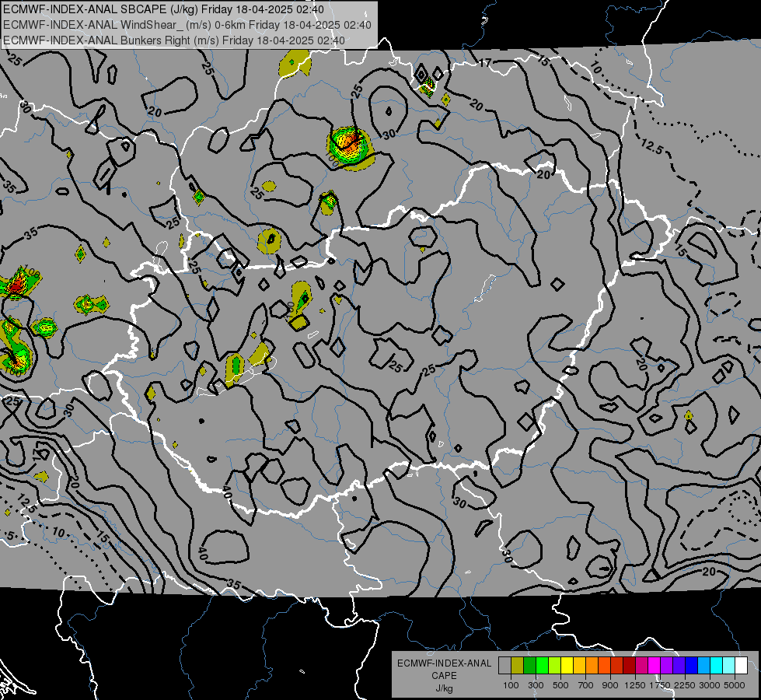Click the purple swatch after 1750
The image size is (761, 700).
click(x=667, y=666)
